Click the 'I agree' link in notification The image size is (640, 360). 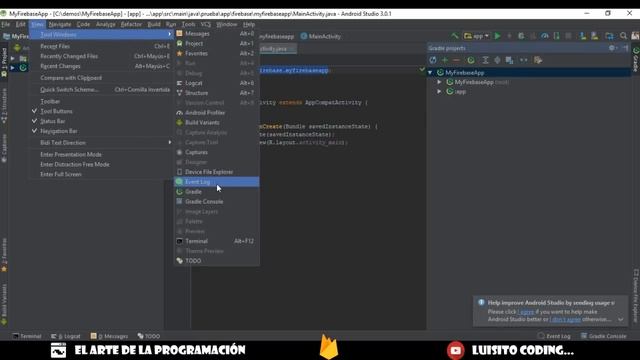[526, 312]
